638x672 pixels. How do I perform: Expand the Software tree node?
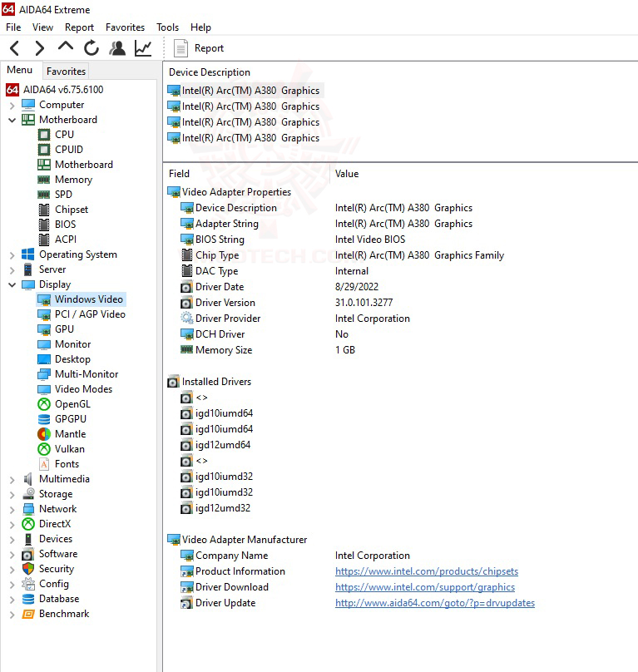point(12,555)
